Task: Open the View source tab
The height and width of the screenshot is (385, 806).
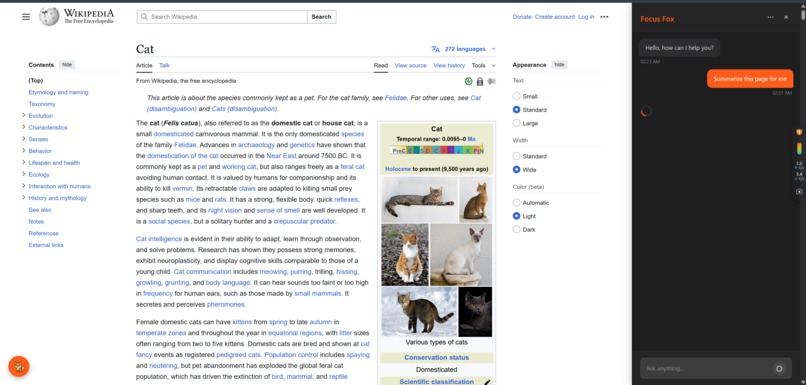Action: coord(410,65)
